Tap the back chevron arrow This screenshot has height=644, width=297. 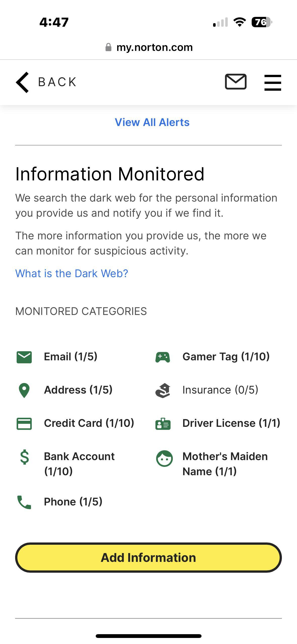coord(23,82)
